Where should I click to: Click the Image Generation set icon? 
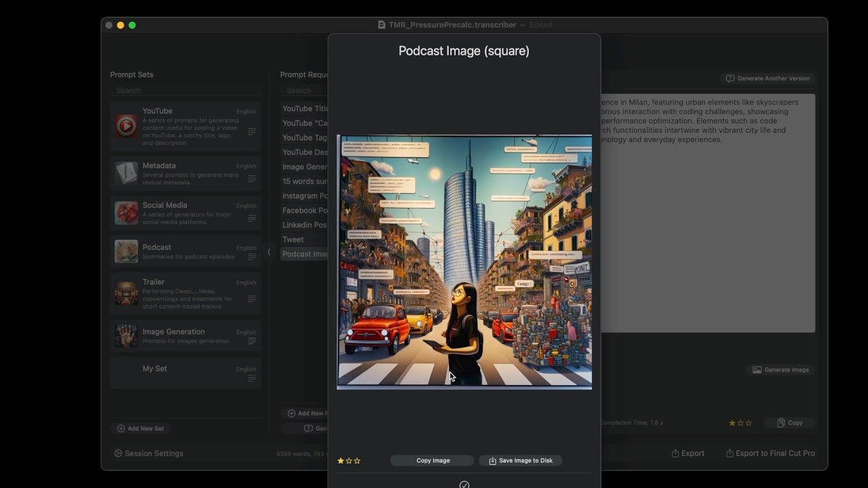(126, 335)
